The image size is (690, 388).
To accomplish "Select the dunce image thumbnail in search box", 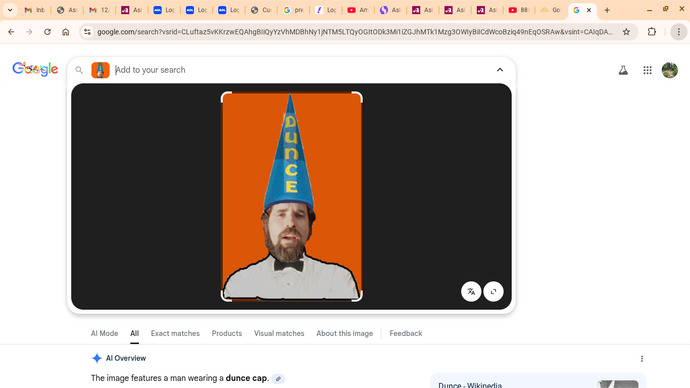I will click(x=100, y=70).
